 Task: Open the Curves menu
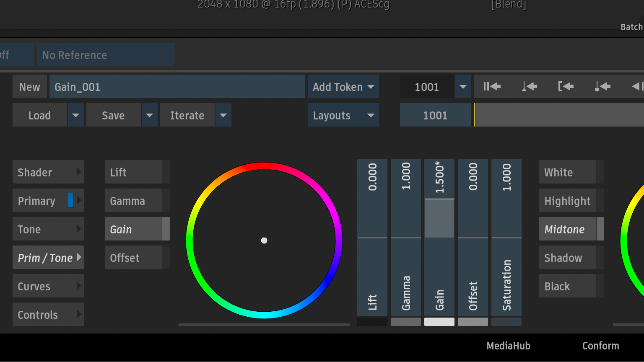48,286
